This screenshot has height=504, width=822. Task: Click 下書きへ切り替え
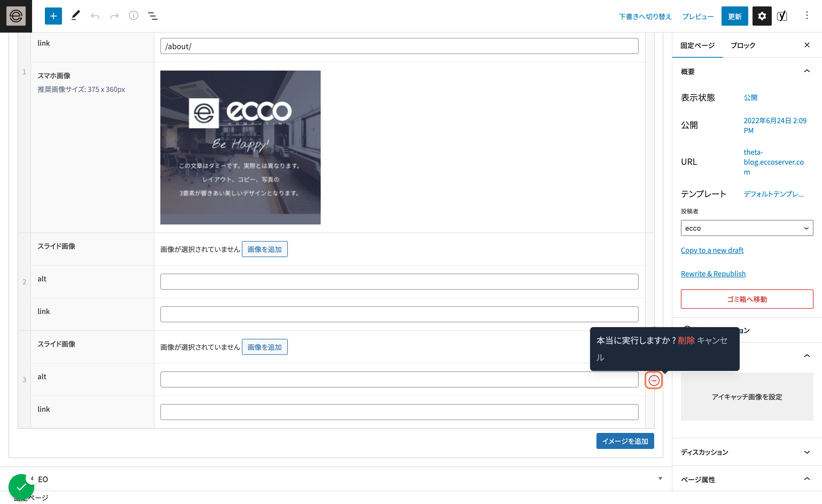click(645, 16)
